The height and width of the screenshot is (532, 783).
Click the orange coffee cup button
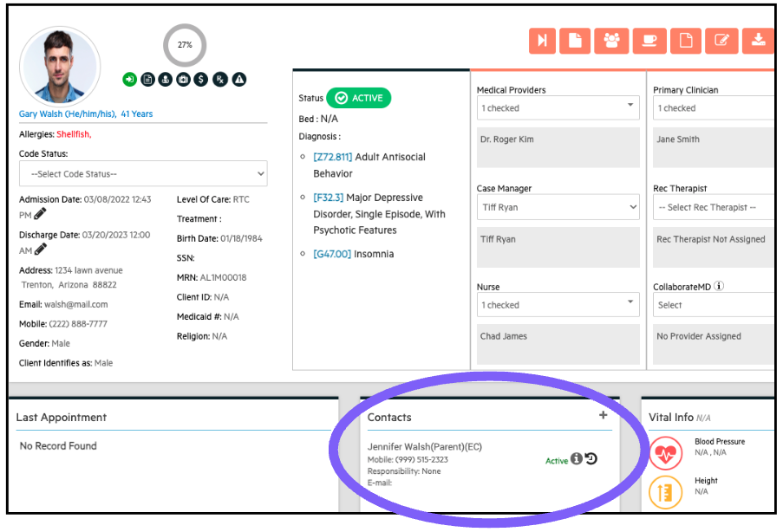[649, 41]
